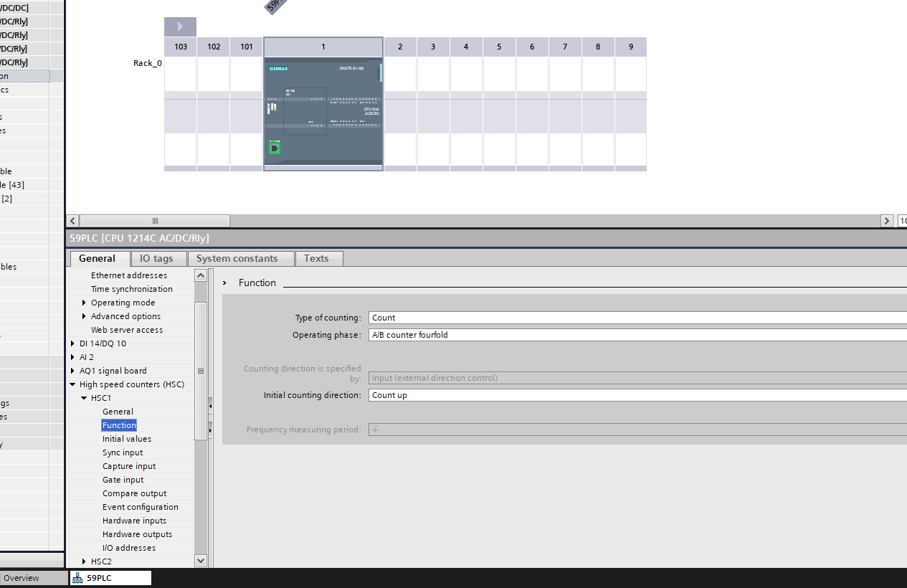
Task: Open the Overview taskbar button
Action: click(x=33, y=578)
